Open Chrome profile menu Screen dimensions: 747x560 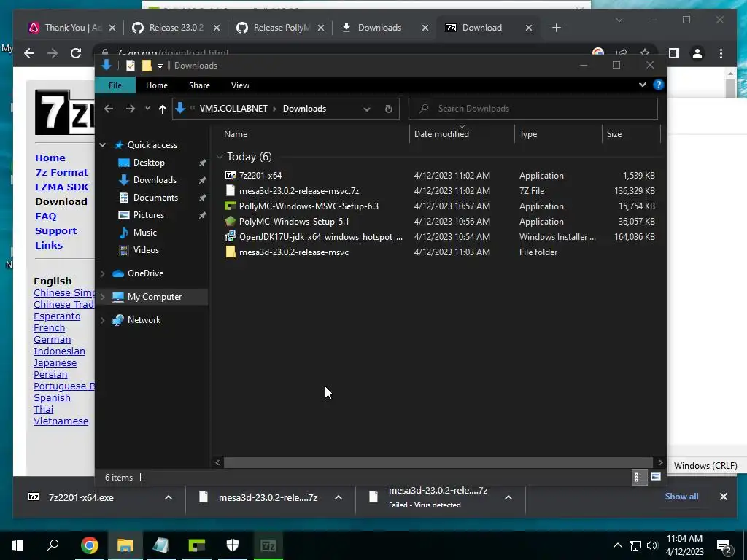(697, 53)
